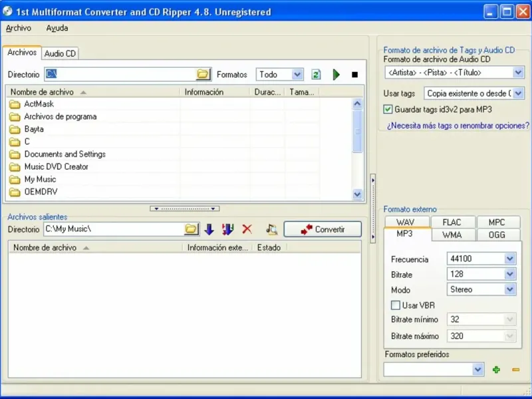Open the Archivo menu

(19, 28)
